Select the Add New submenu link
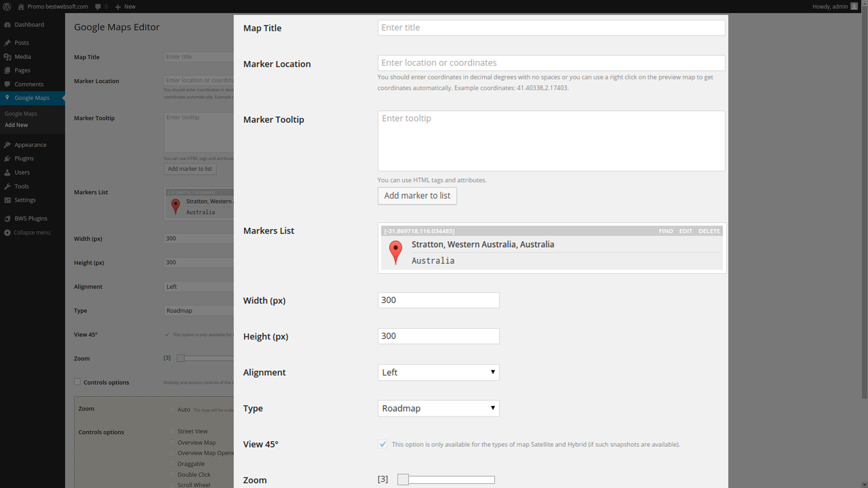The width and height of the screenshot is (868, 488). pos(16,125)
